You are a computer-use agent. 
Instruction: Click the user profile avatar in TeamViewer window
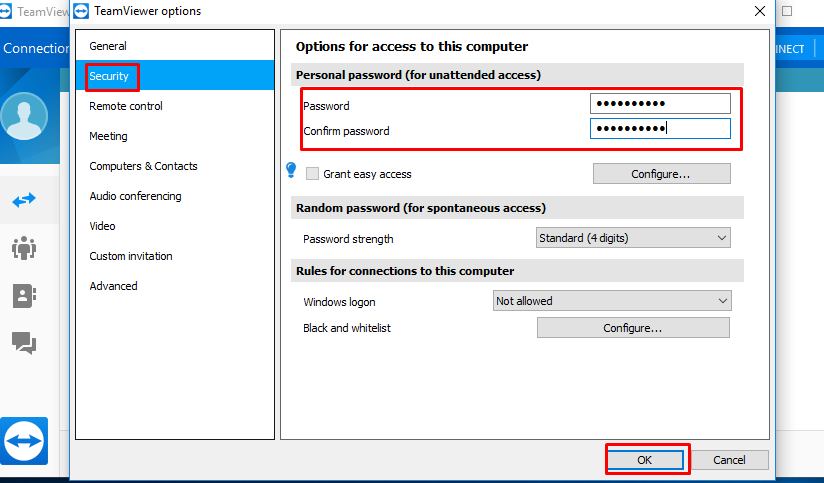[24, 116]
